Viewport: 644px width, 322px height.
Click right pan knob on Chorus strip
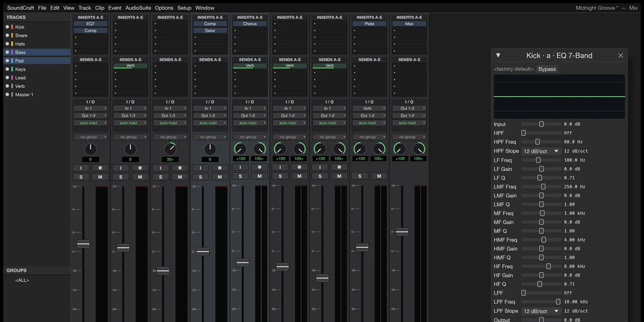click(259, 149)
